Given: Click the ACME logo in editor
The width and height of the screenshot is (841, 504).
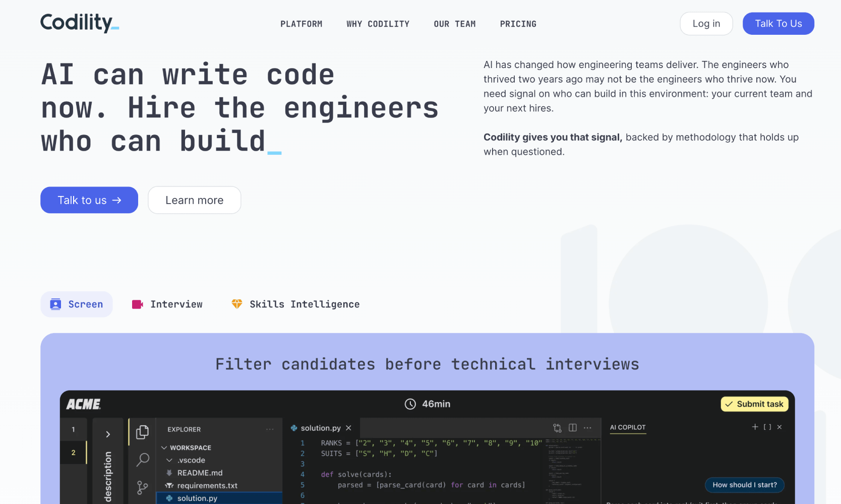Looking at the screenshot, I should coord(84,404).
